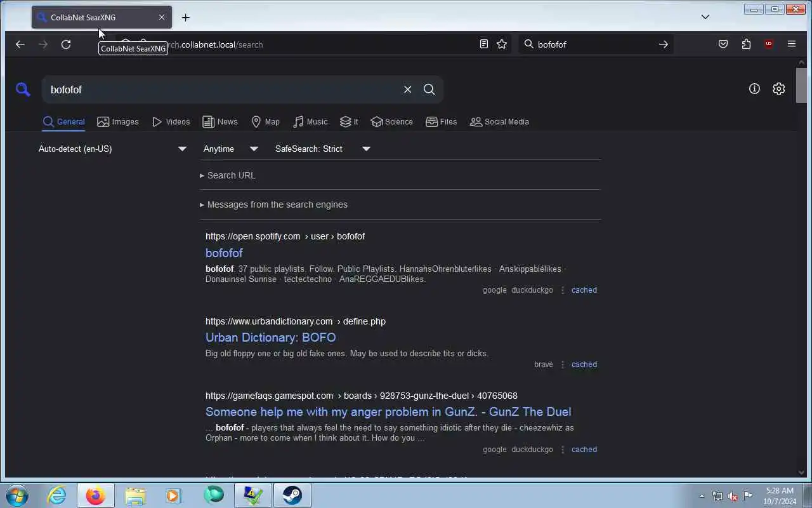Run browser search bar arrow

664,44
